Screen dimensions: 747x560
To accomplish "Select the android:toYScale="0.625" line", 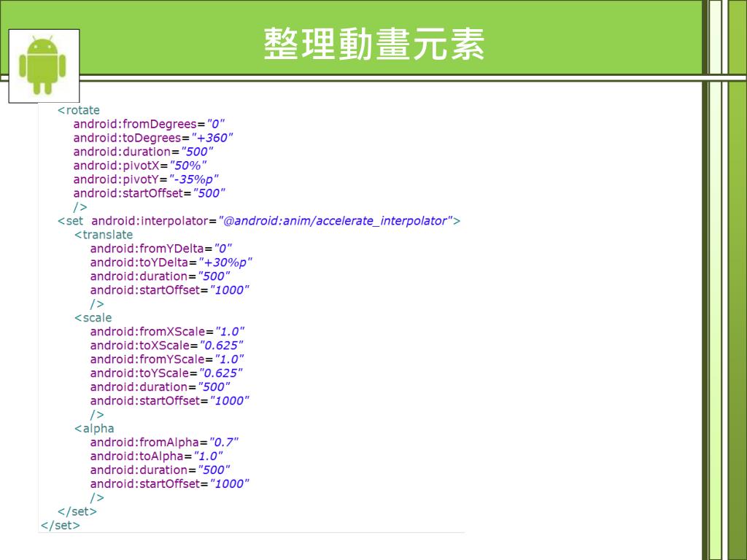I will (166, 373).
